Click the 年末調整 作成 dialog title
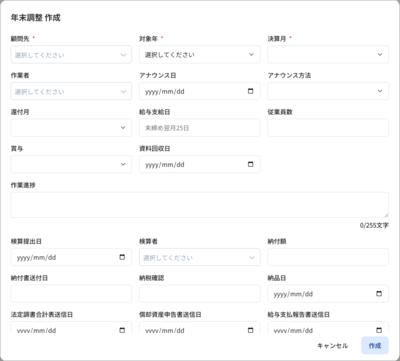The height and width of the screenshot is (361, 400). pos(36,18)
